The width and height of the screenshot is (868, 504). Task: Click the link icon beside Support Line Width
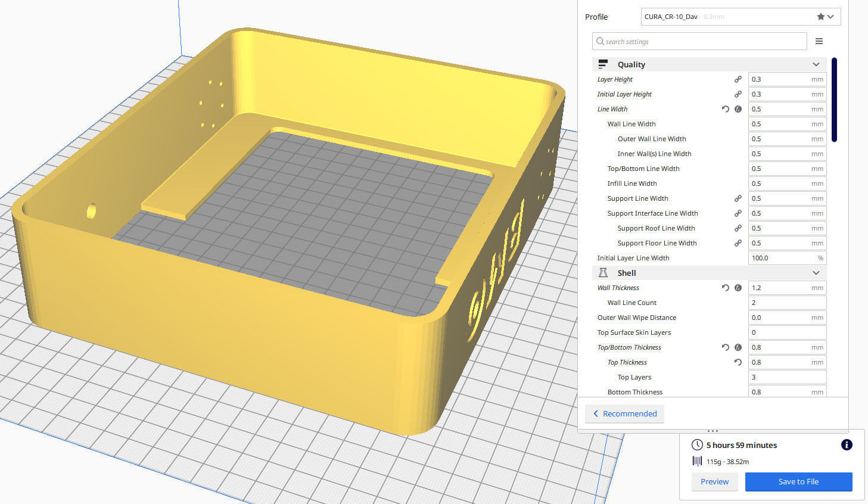tap(738, 198)
